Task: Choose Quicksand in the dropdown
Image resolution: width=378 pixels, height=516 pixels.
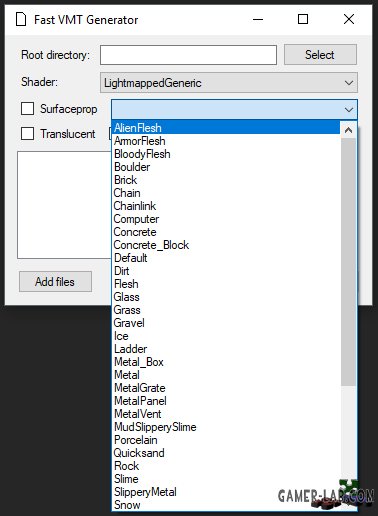Action: click(x=226, y=453)
